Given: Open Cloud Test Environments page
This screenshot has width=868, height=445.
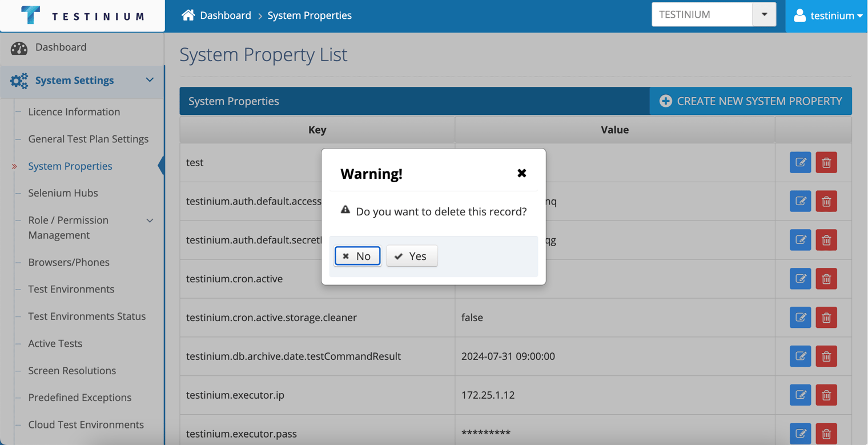Looking at the screenshot, I should [86, 425].
